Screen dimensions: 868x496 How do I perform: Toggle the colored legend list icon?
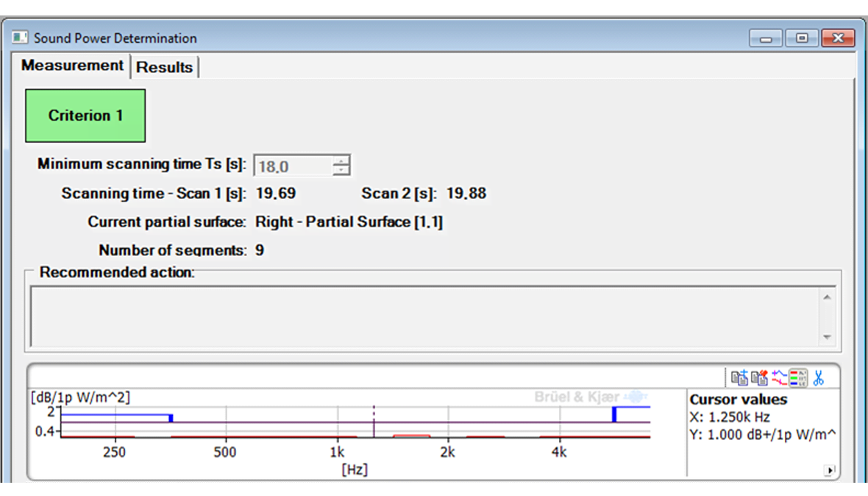tap(798, 378)
